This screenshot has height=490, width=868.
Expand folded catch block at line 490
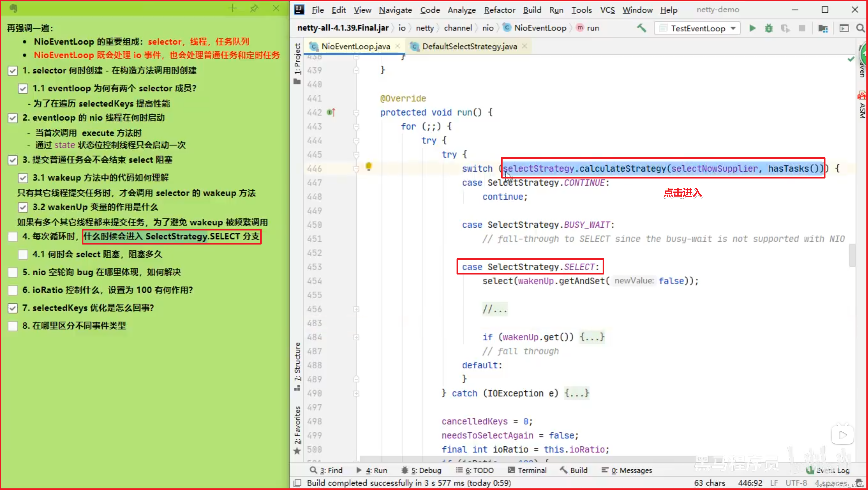[356, 393]
